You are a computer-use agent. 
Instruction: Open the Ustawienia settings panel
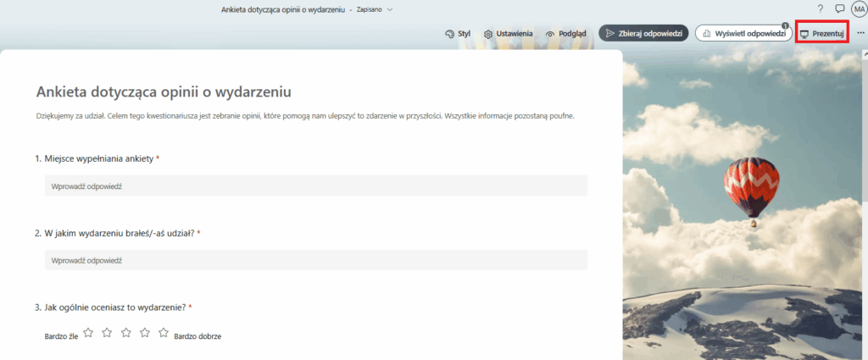(508, 33)
